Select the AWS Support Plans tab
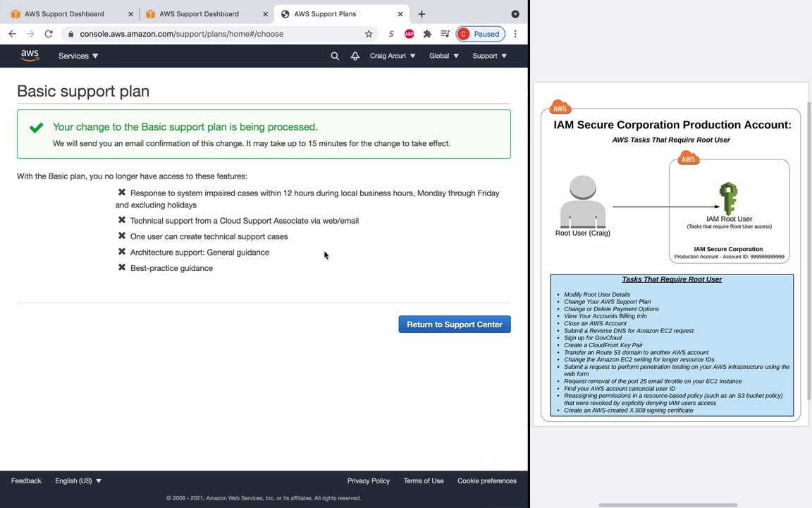Viewport: 812px width, 508px height. click(x=325, y=14)
